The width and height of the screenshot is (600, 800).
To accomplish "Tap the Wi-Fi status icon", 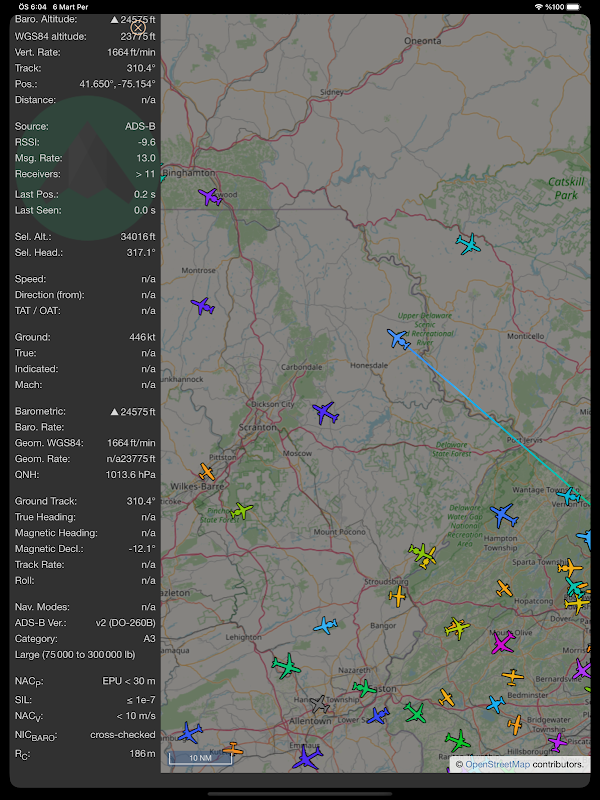I will (539, 7).
